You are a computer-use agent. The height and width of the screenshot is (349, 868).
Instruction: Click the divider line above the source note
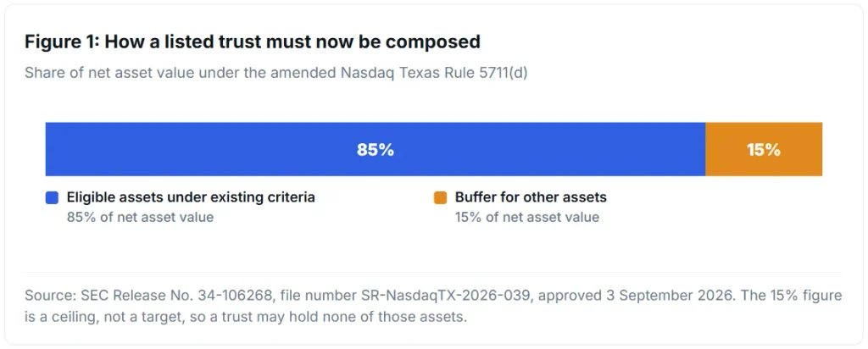(433, 272)
